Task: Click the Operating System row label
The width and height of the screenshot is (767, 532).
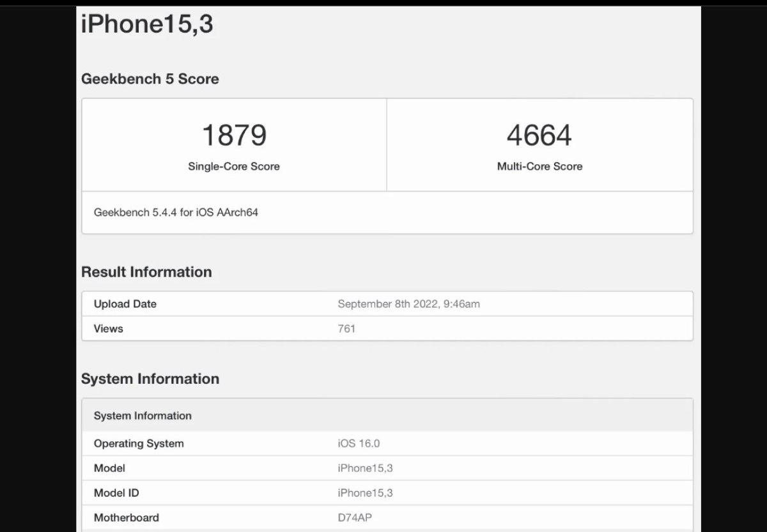Action: [x=139, y=443]
